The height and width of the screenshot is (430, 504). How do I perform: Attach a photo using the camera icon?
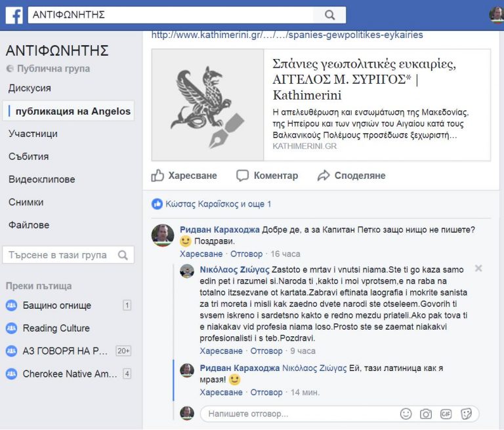tap(426, 414)
